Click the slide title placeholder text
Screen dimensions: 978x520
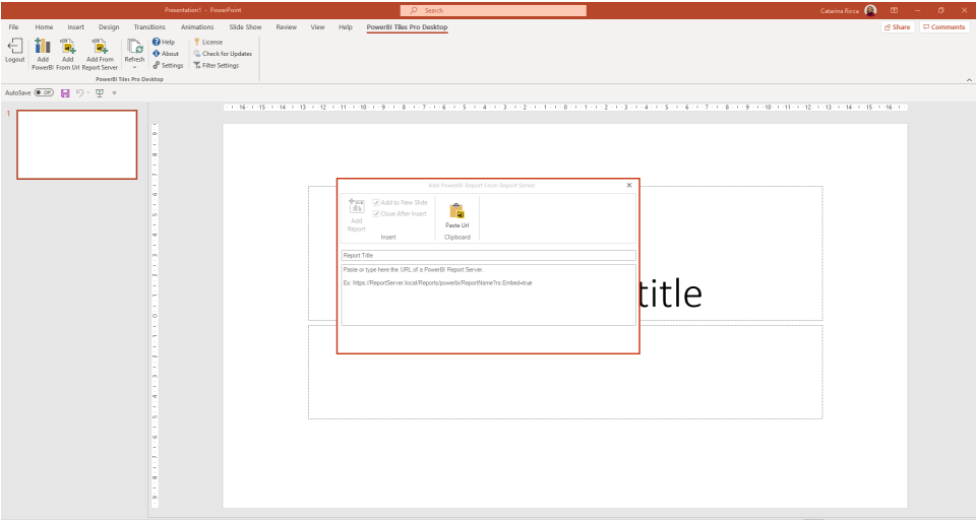click(x=671, y=295)
